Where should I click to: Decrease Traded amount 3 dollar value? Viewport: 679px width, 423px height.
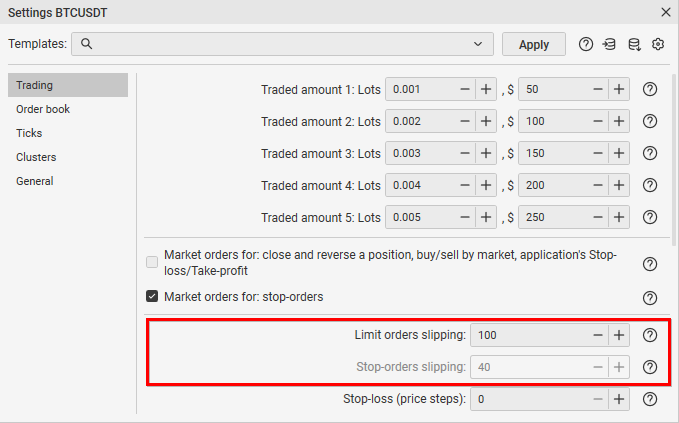coord(598,153)
